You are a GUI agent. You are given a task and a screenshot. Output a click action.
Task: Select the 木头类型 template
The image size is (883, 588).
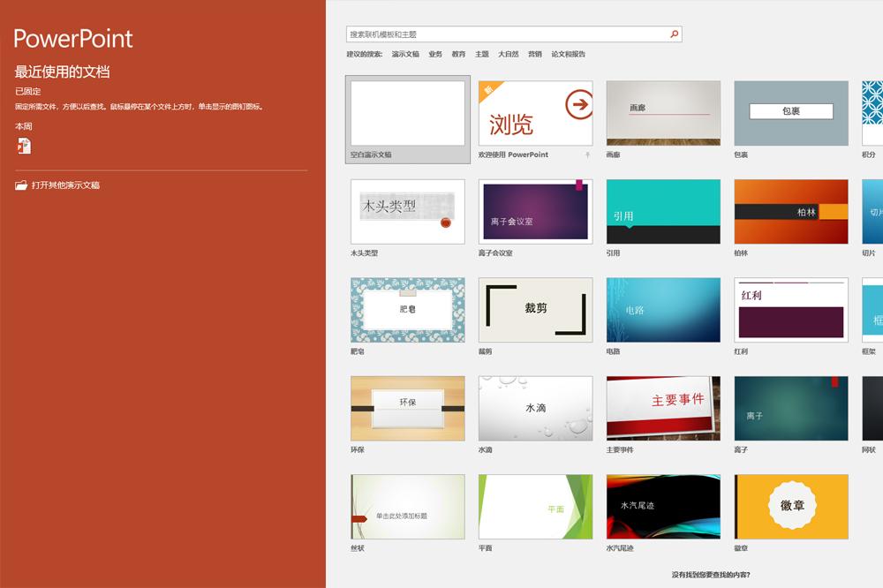point(408,212)
